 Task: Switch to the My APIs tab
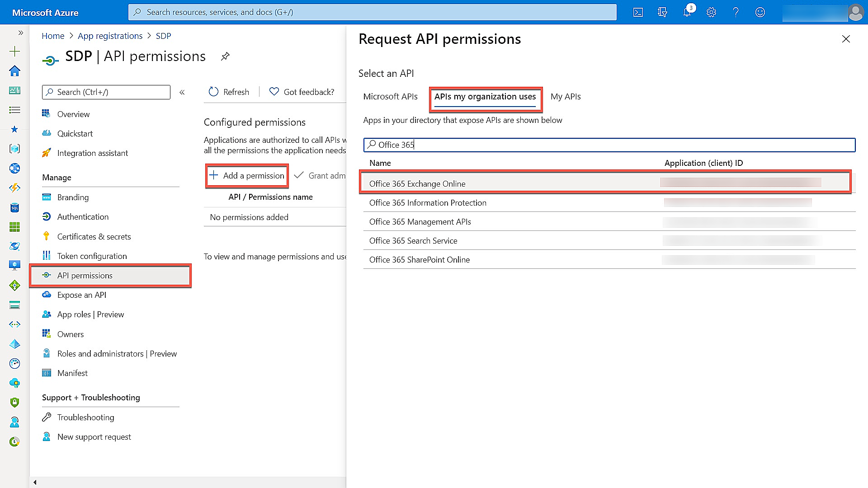(x=565, y=97)
